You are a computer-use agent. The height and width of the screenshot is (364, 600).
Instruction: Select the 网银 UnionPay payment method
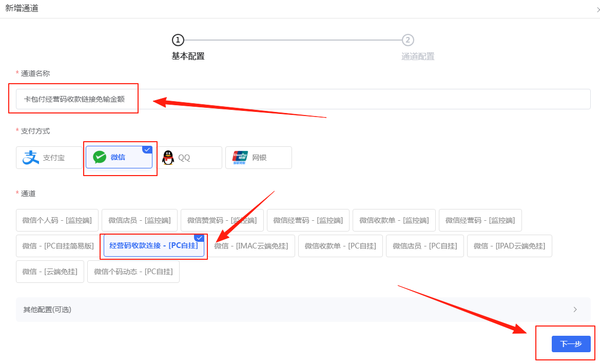(x=259, y=157)
